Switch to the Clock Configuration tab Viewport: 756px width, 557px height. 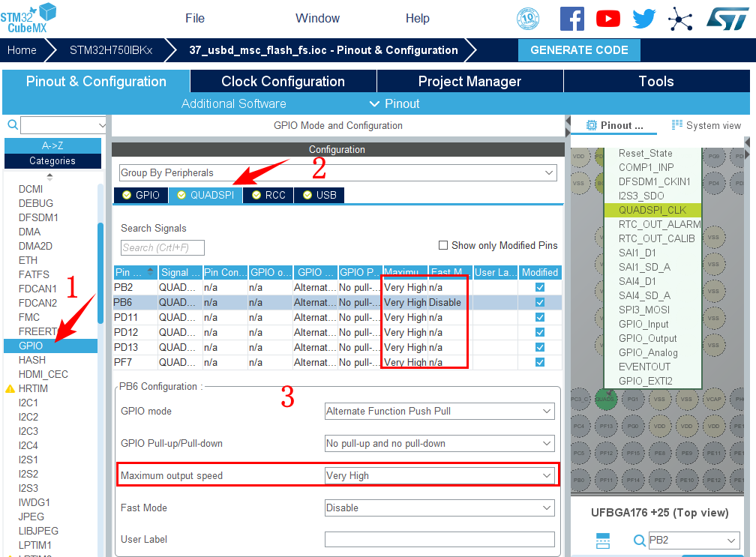[283, 82]
